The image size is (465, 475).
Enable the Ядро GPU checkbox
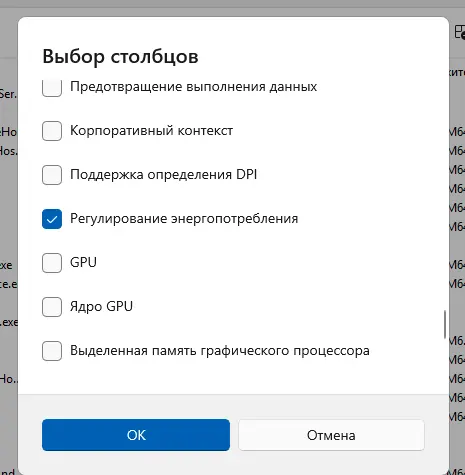[52, 307]
